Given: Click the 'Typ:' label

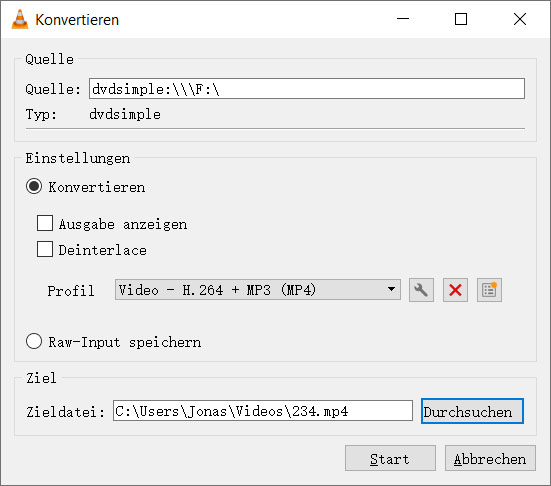Looking at the screenshot, I should (x=41, y=115).
